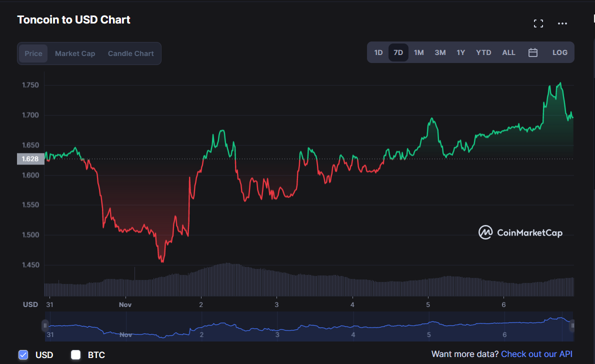Screen dimensions: 595x364
Task: Click the 1.628 current price label
Action: click(x=30, y=158)
